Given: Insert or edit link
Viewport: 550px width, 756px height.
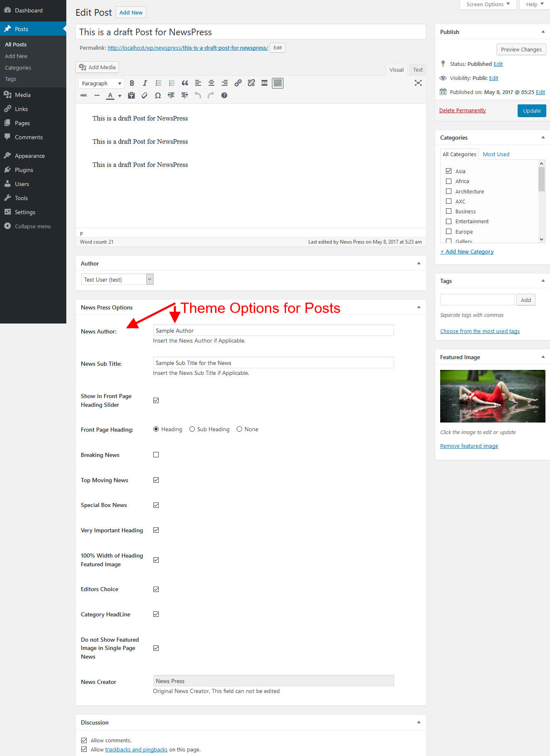Looking at the screenshot, I should pos(238,83).
